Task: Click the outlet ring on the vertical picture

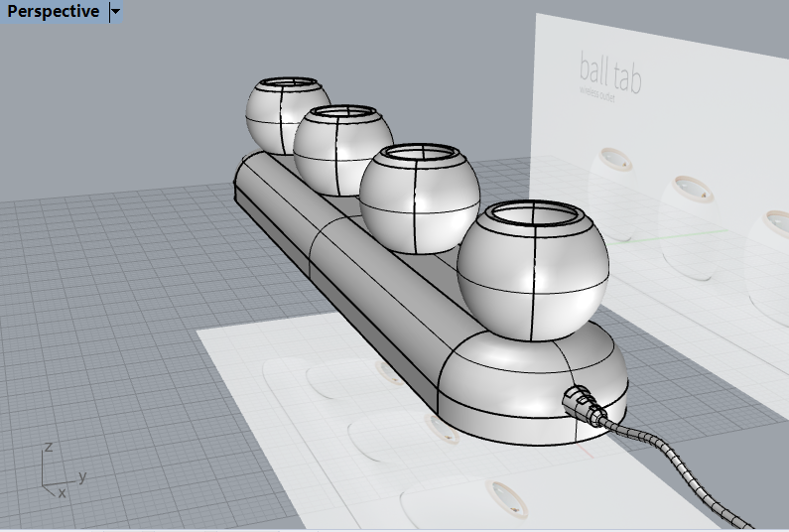Action: pos(692,188)
